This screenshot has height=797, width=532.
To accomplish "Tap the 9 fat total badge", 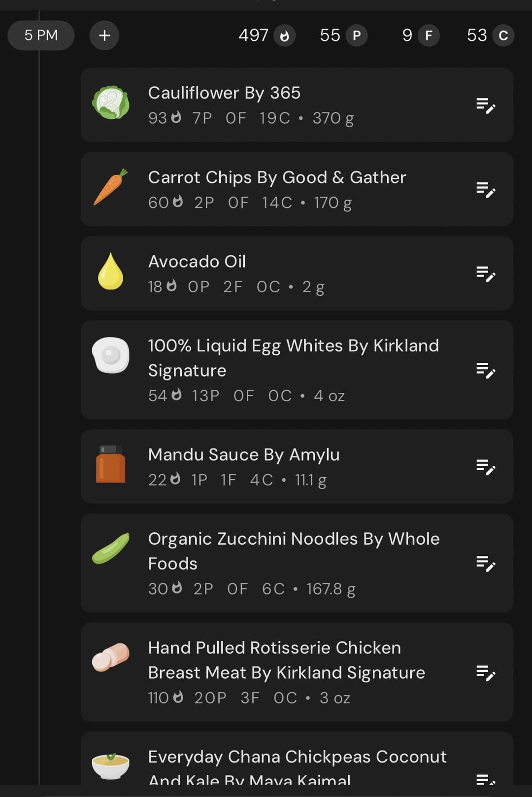I will [x=421, y=35].
